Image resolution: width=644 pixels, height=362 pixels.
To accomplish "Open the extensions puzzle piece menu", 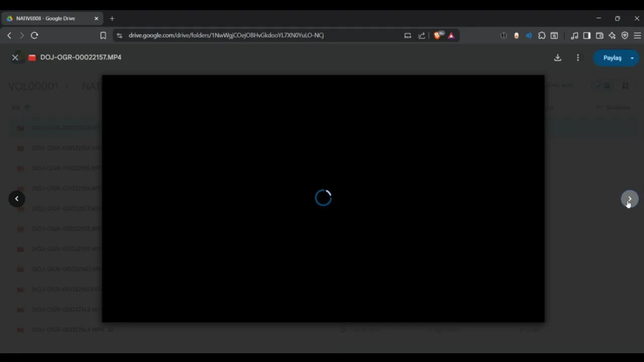I will point(541,35).
